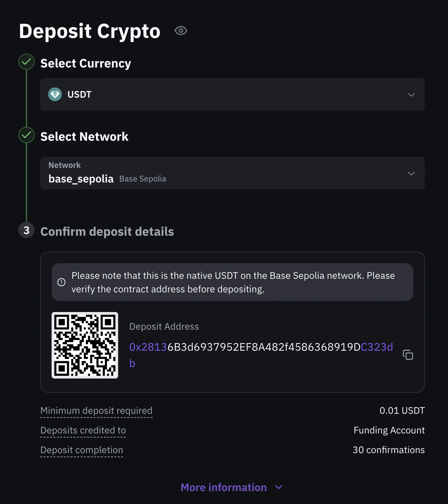Screen dimensions: 448x504
Task: Click the eye visibility icon beside Deposit Crypto
Action: (181, 31)
